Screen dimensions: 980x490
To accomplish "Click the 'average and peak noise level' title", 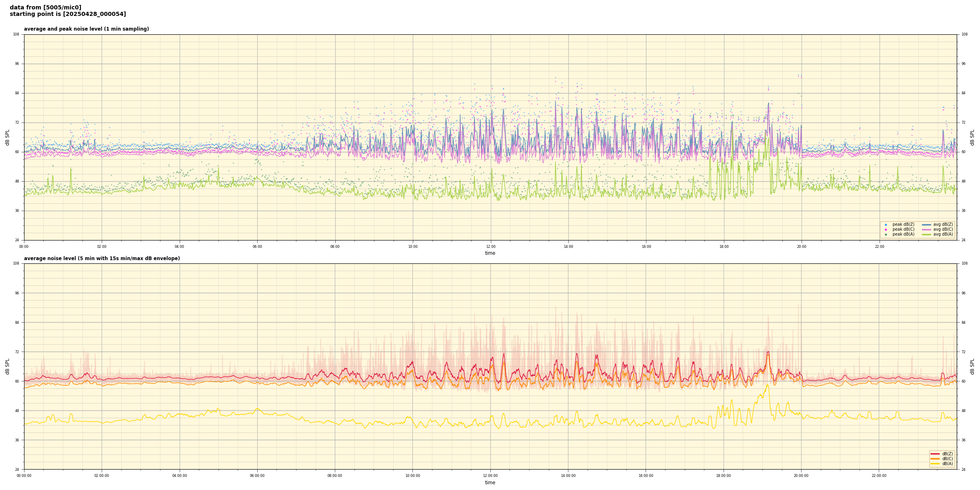I will 87,29.
